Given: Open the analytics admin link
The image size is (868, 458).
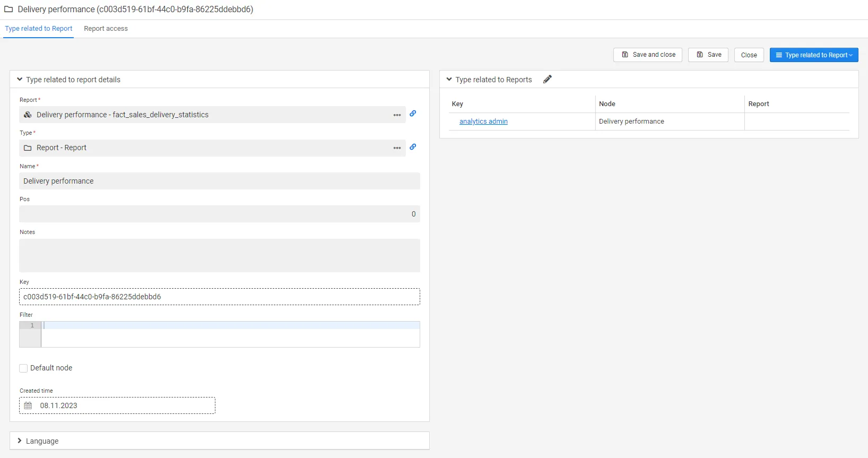Looking at the screenshot, I should [x=483, y=122].
